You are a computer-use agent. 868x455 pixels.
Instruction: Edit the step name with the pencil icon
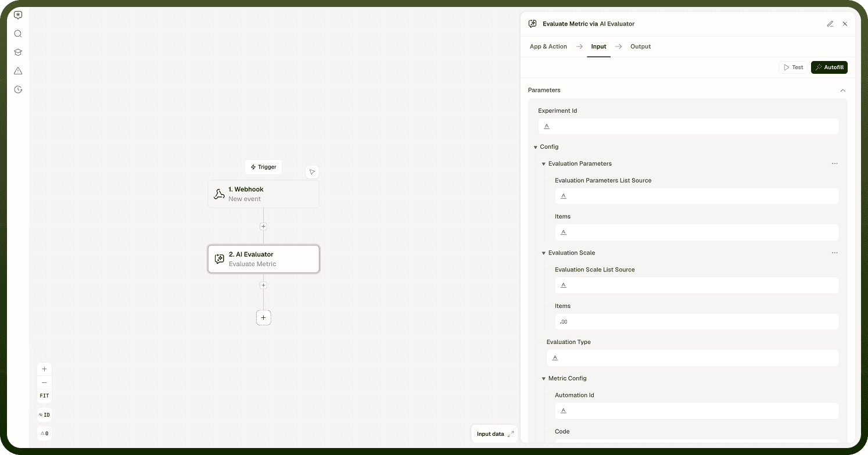coord(830,24)
